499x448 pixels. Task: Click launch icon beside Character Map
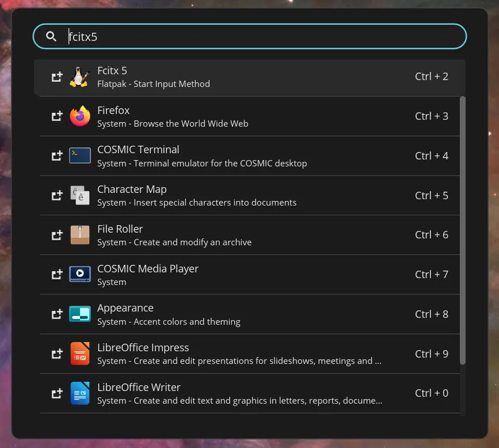tap(58, 195)
